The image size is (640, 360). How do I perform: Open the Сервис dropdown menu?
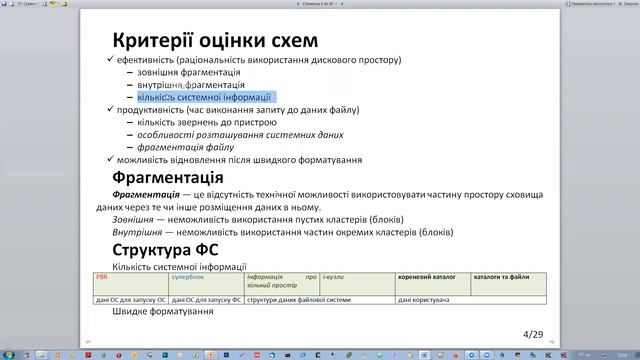(x=28, y=4)
